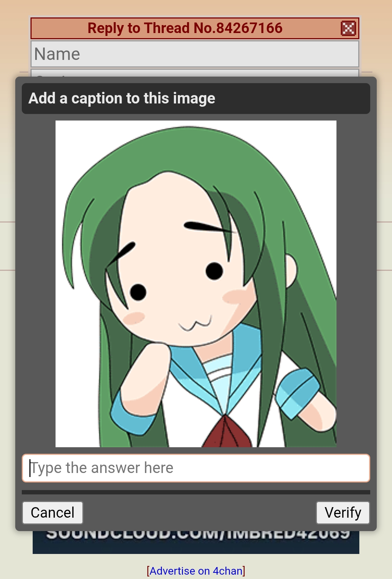Viewport: 392px width, 579px height.
Task: Select the partially hidden field below Name
Action: (x=195, y=73)
